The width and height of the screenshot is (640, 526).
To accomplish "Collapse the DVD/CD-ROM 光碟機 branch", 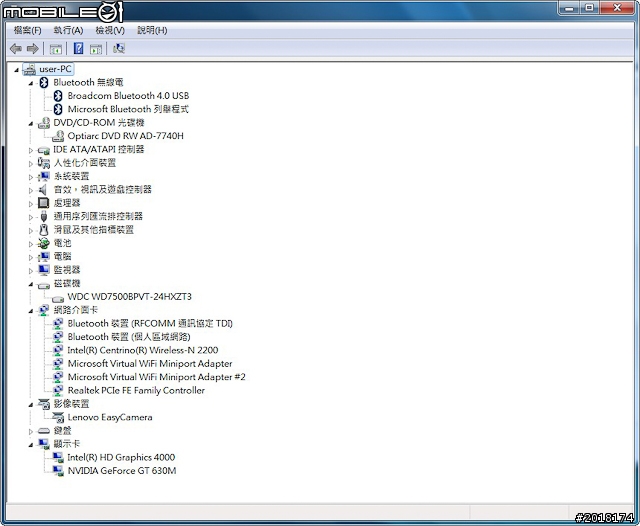I will pyautogui.click(x=31, y=124).
